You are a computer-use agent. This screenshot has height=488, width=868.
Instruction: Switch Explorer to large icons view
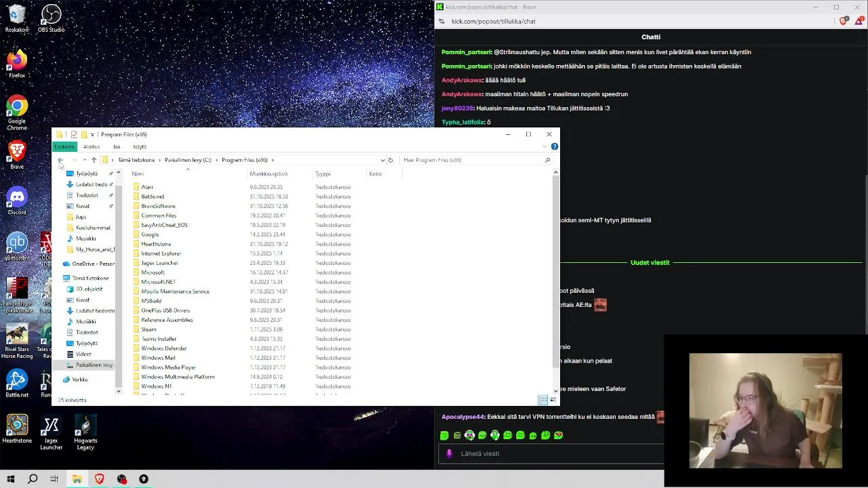[x=553, y=400]
